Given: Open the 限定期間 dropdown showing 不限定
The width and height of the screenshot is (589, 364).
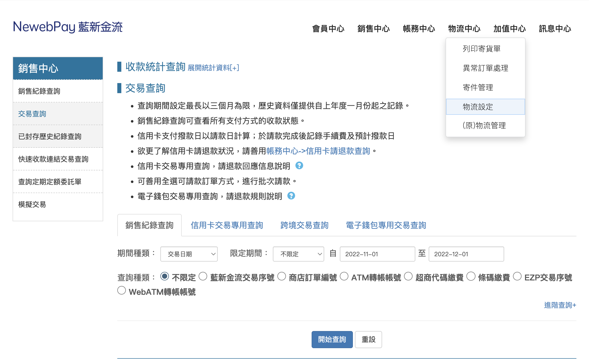Looking at the screenshot, I should [298, 254].
